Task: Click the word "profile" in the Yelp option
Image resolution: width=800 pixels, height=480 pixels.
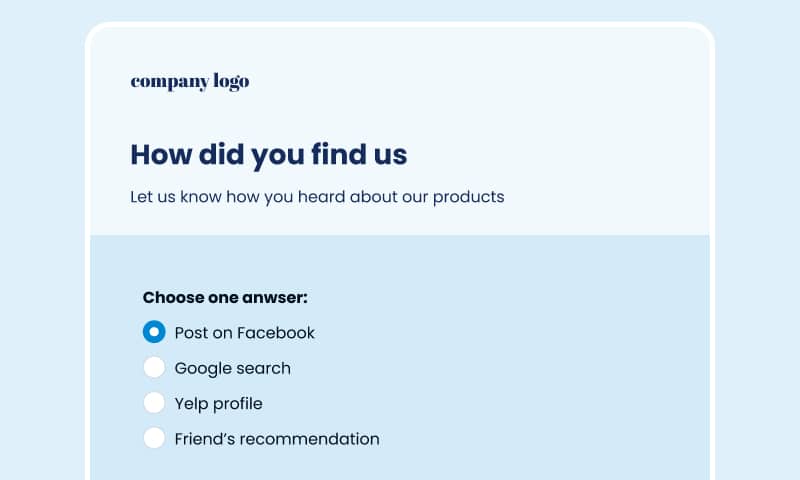Action: pos(238,403)
